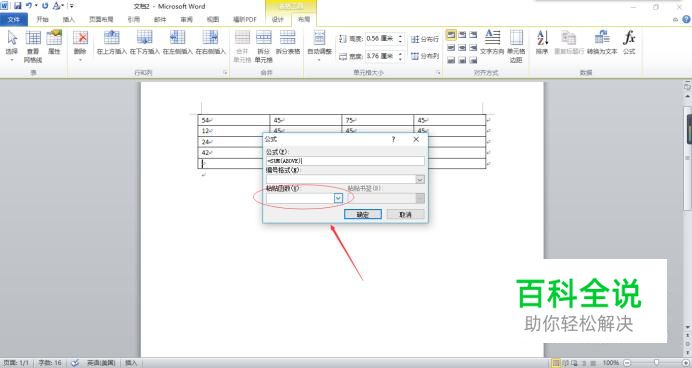Screen dimensions: 692x368
Task: Select Align Center Left alignment icon
Action: pyautogui.click(x=451, y=47)
